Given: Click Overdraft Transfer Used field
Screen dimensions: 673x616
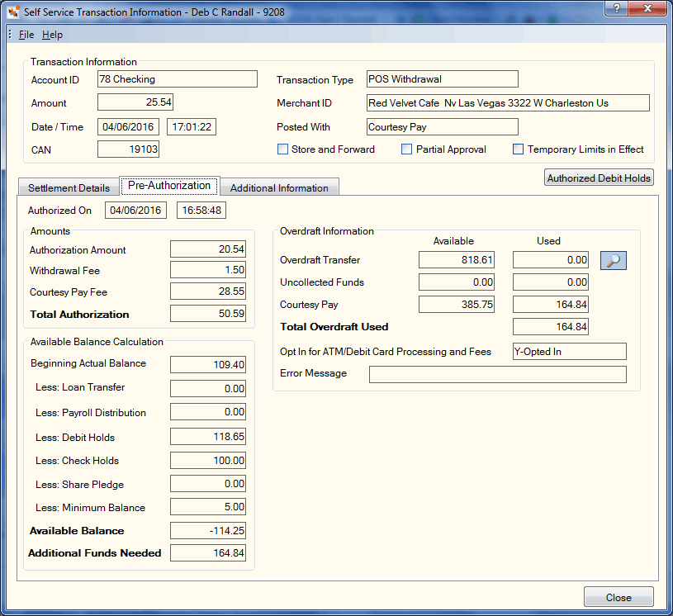Looking at the screenshot, I should (551, 260).
